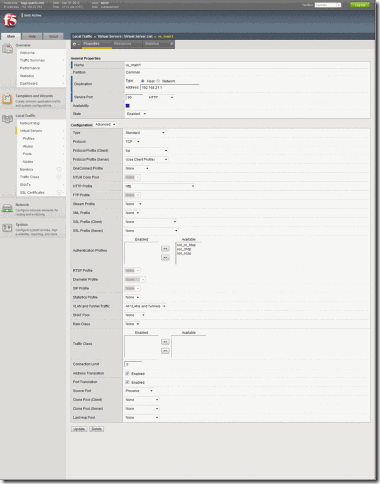Open the Clone Pool (Client) dropdown
Screen dimensions: 380x484
click(x=142, y=399)
